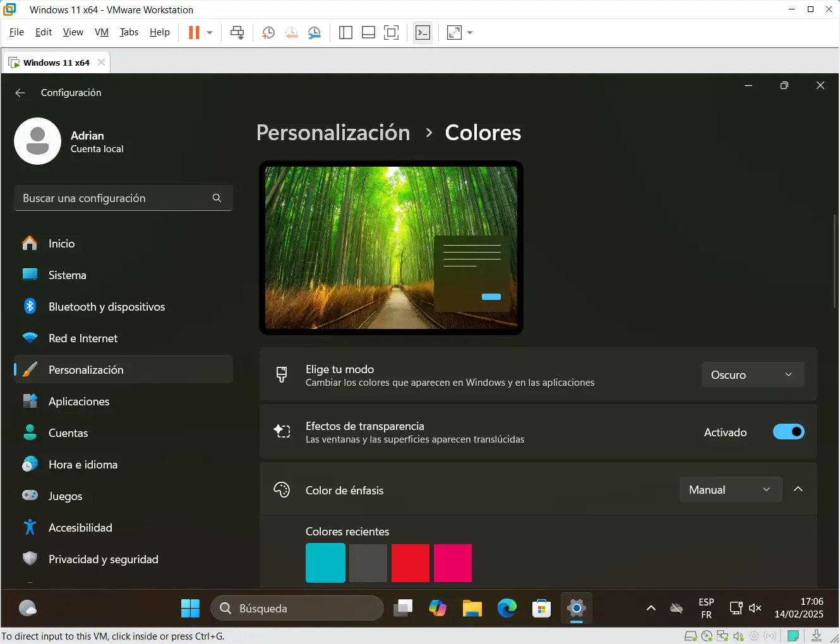Click the bamboo forest theme preview
Image resolution: width=840 pixels, height=644 pixels.
[391, 247]
